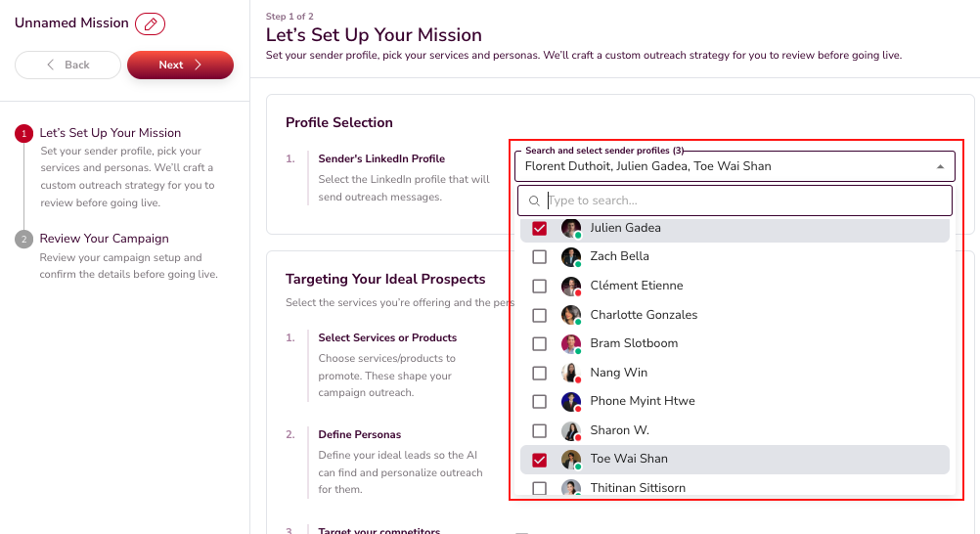The image size is (980, 534).
Task: Click Clément Etienne's profile avatar
Action: (x=571, y=287)
